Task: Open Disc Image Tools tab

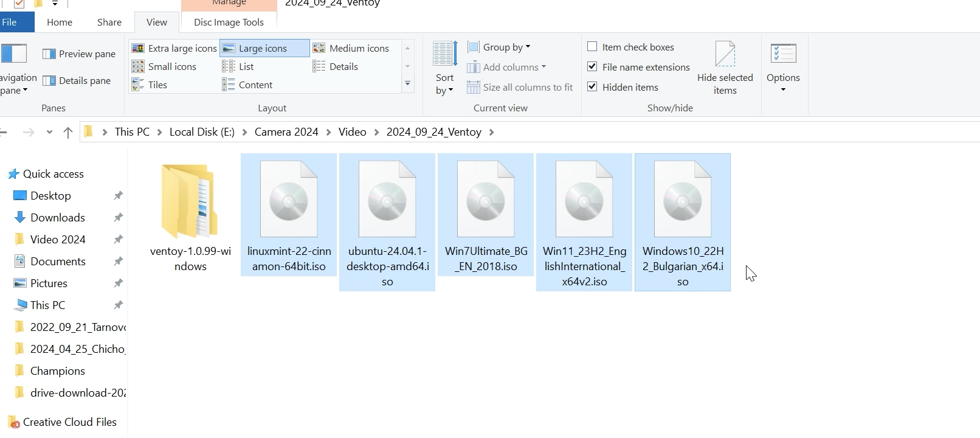Action: (x=229, y=22)
